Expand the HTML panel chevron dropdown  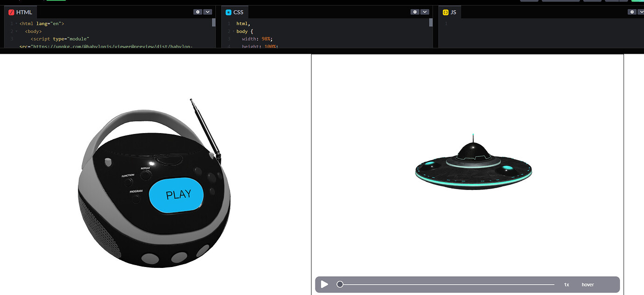(207, 12)
